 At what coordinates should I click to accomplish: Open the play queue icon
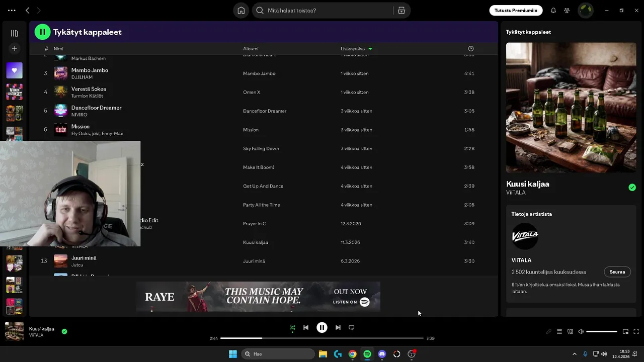coord(559,331)
